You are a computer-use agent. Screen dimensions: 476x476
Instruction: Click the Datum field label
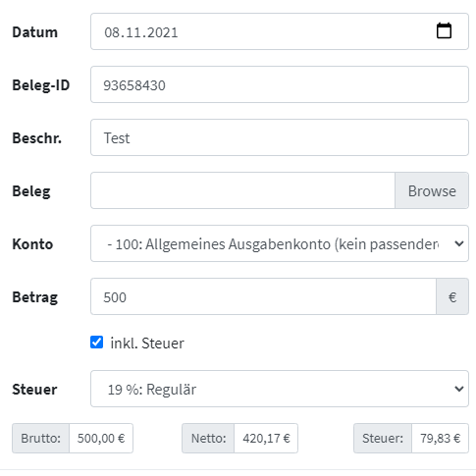pos(35,32)
